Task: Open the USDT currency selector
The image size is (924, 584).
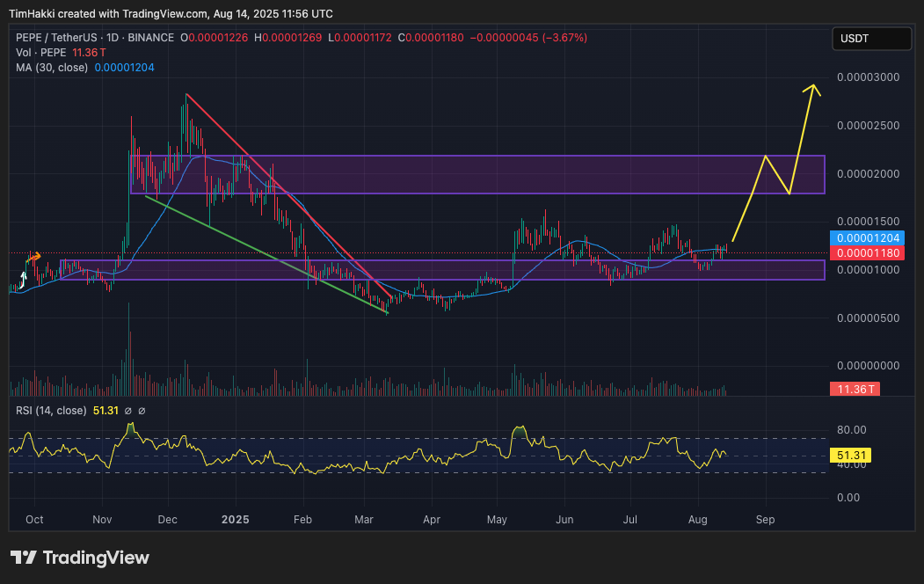Action: (x=872, y=39)
